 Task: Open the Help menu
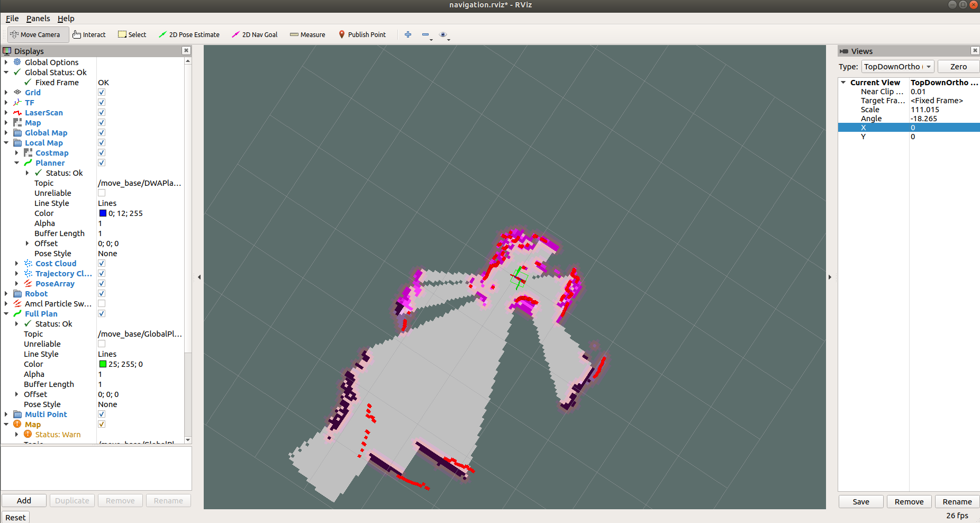click(x=66, y=18)
